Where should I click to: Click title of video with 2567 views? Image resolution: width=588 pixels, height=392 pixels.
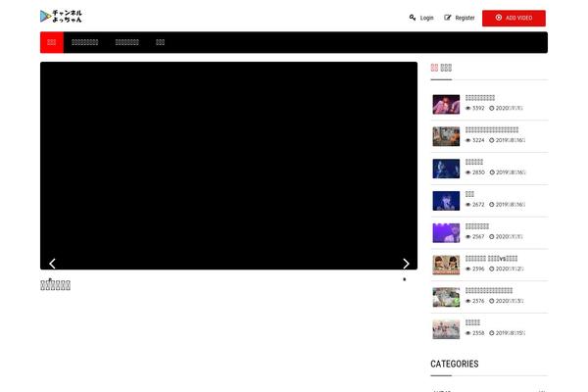477,226
